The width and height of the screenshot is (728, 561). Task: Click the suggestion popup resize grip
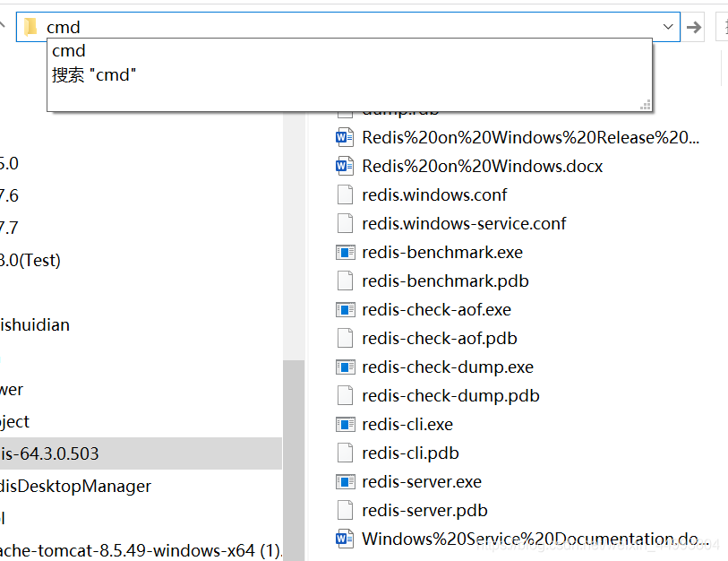click(646, 105)
